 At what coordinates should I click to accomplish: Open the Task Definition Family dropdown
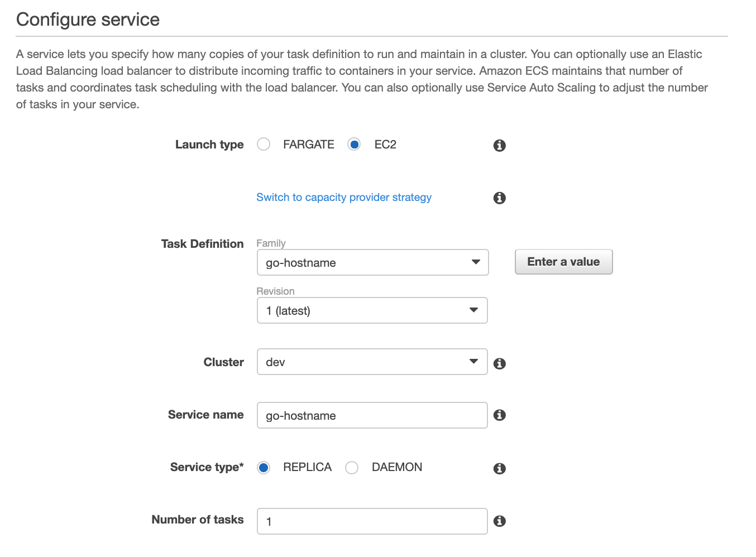pos(373,262)
